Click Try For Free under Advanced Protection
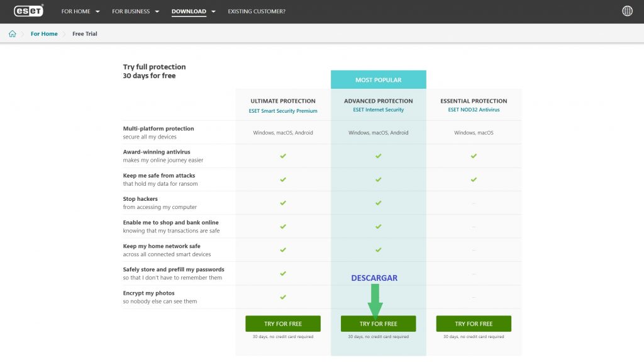The height and width of the screenshot is (362, 644). 378,324
